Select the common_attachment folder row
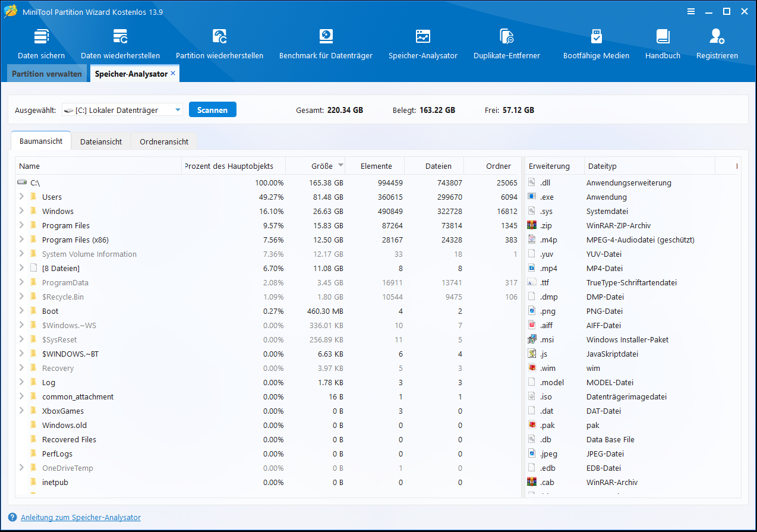757x532 pixels. tap(268, 396)
